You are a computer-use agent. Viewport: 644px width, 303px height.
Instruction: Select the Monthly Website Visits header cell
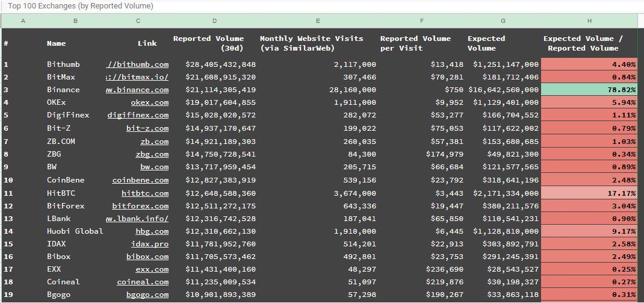pos(318,43)
